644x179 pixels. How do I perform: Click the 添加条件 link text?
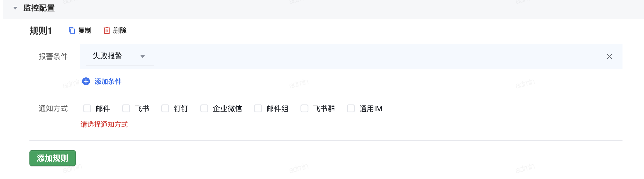click(108, 82)
